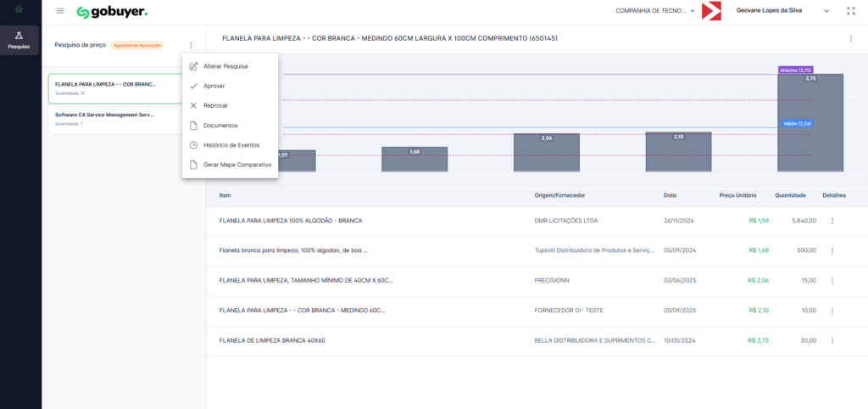This screenshot has height=409, width=868.
Task: Open three-dot menu beside chart title
Action: tap(850, 39)
